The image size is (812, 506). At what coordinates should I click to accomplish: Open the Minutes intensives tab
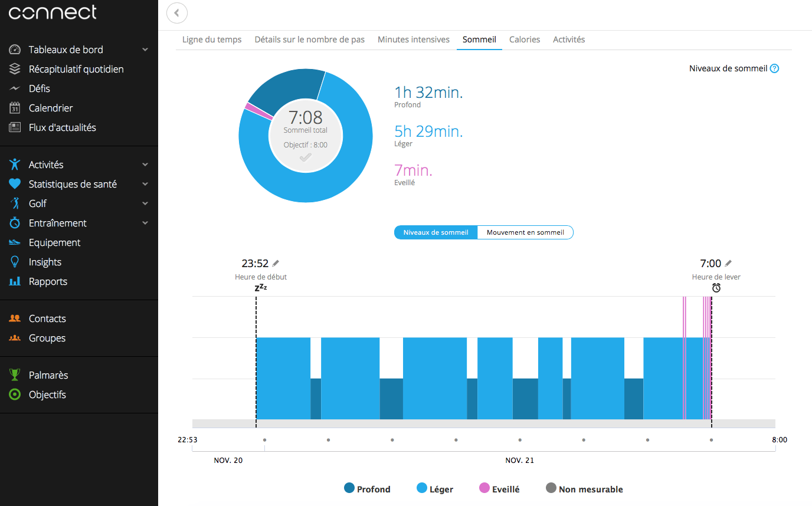click(x=414, y=39)
